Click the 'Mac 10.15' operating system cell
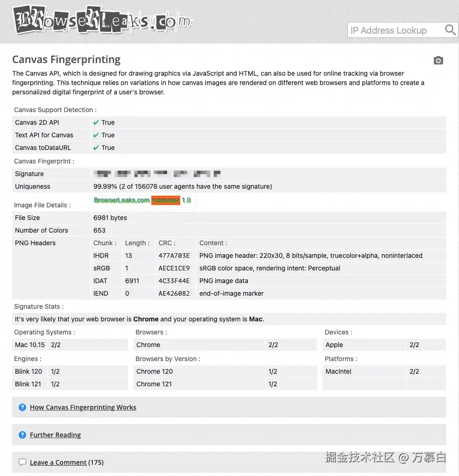Image resolution: width=459 pixels, height=476 pixels. coord(30,345)
